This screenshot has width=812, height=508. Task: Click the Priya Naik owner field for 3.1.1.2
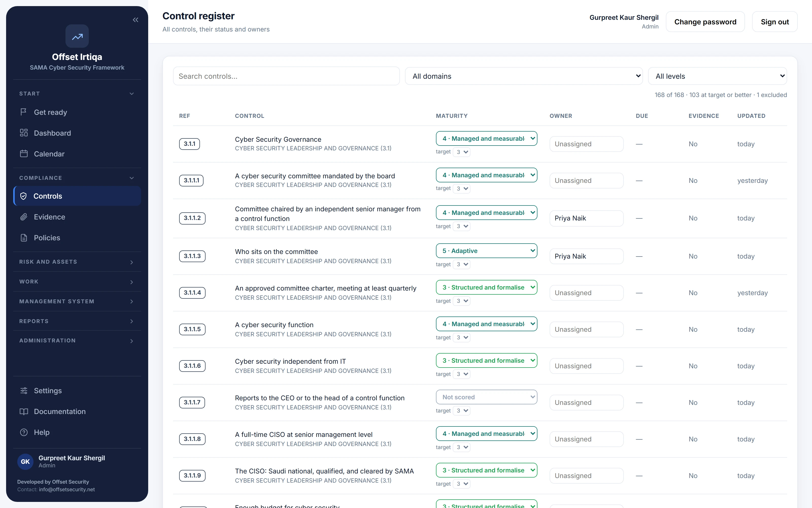(586, 218)
